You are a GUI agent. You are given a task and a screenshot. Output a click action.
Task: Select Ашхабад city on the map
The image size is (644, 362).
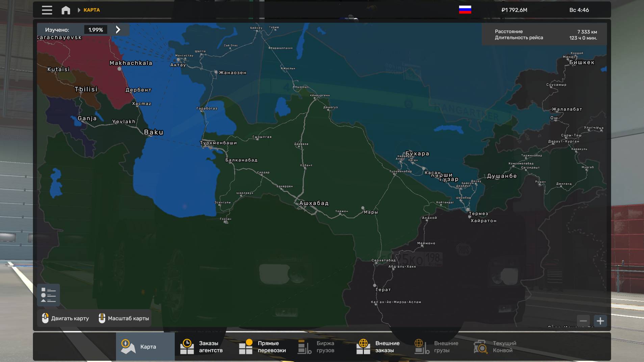[314, 203]
